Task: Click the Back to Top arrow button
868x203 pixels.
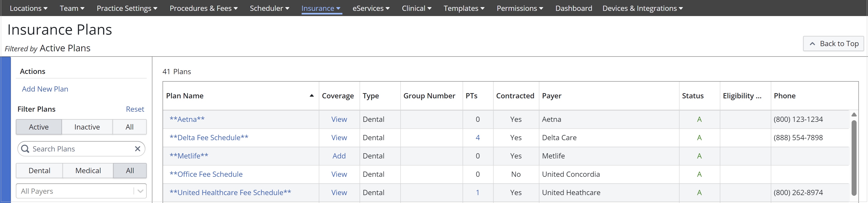Action: click(x=833, y=44)
